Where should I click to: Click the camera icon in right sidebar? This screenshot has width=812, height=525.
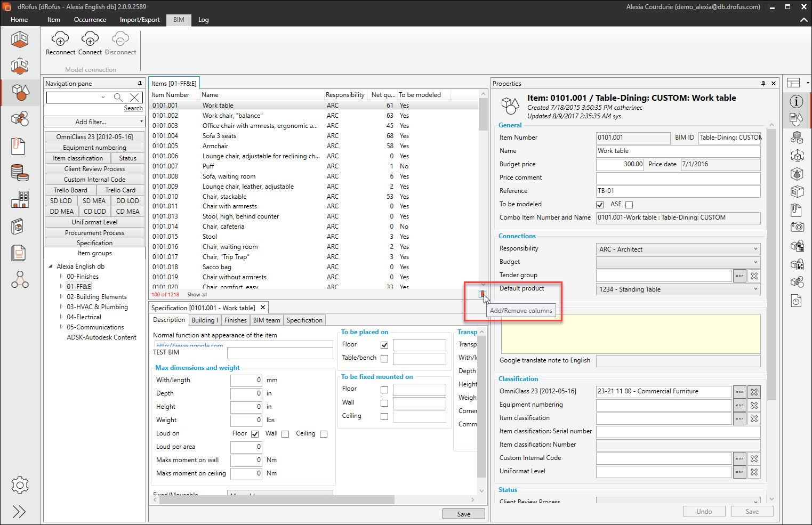coord(797,227)
